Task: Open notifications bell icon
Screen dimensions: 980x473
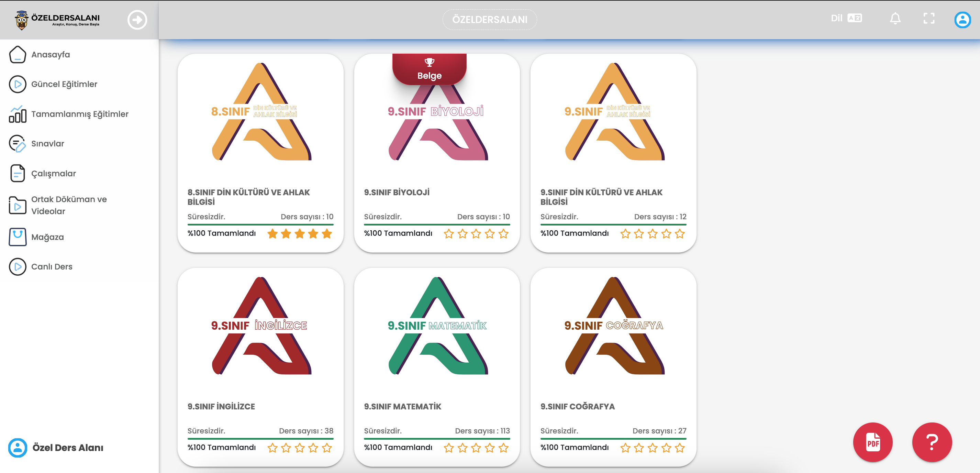Action: pos(895,18)
